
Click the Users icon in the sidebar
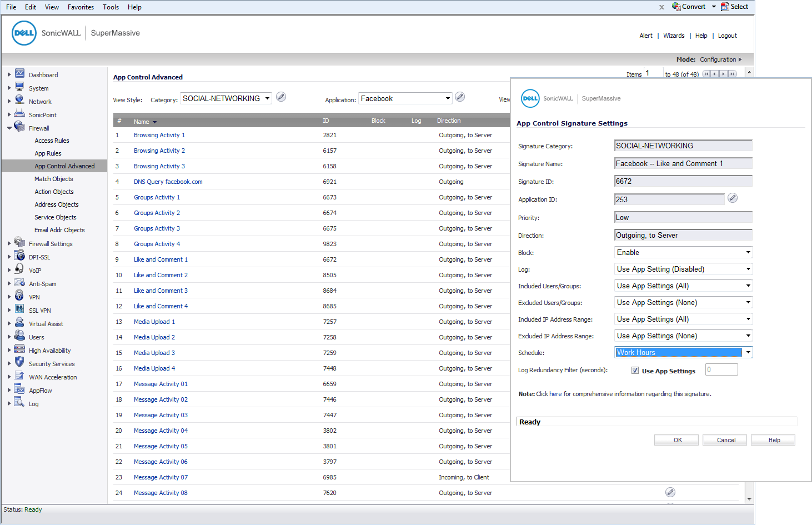point(20,336)
